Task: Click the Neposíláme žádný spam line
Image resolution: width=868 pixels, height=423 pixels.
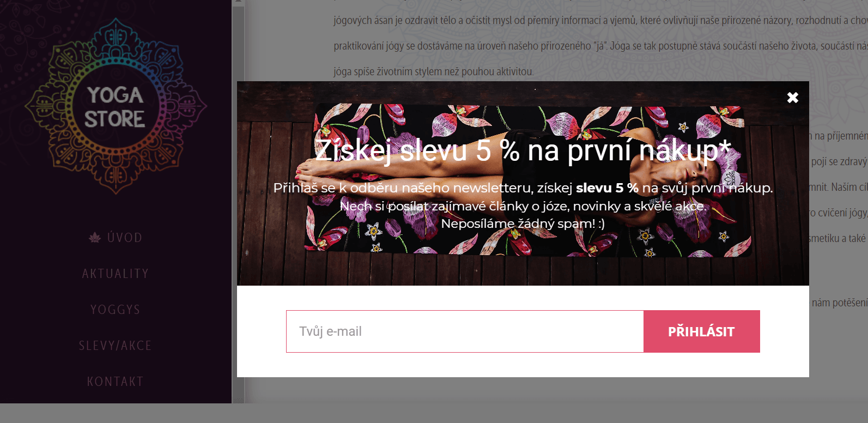Action: pyautogui.click(x=523, y=223)
